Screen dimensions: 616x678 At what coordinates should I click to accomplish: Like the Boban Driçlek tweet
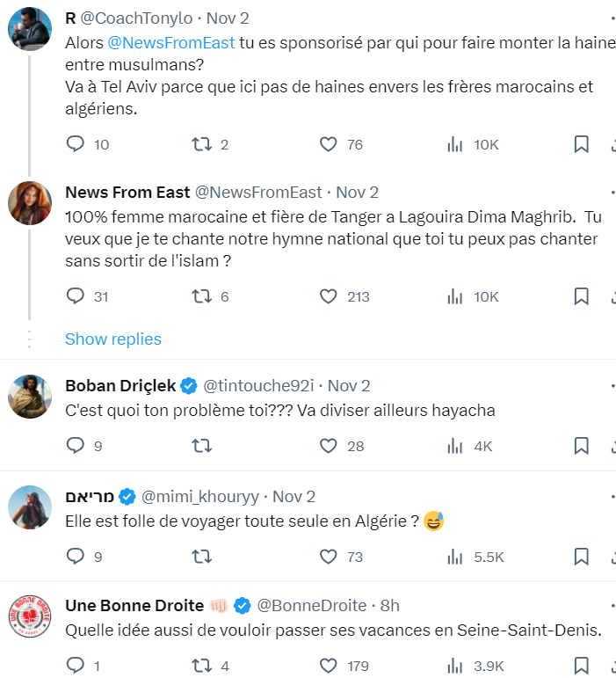pyautogui.click(x=329, y=446)
